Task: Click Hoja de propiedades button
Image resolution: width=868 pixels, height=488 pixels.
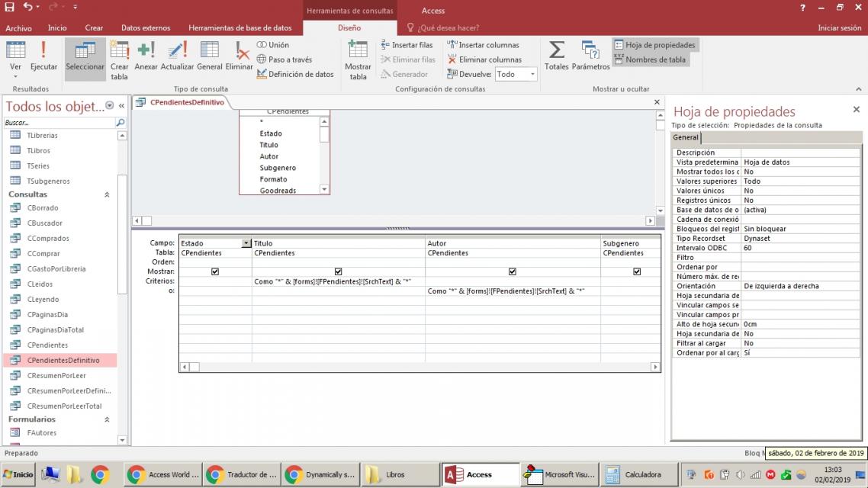Action: [654, 45]
